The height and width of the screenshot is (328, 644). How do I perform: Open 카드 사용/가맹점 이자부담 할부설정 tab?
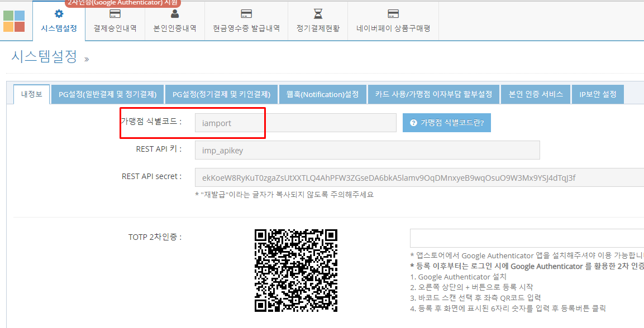pos(433,94)
